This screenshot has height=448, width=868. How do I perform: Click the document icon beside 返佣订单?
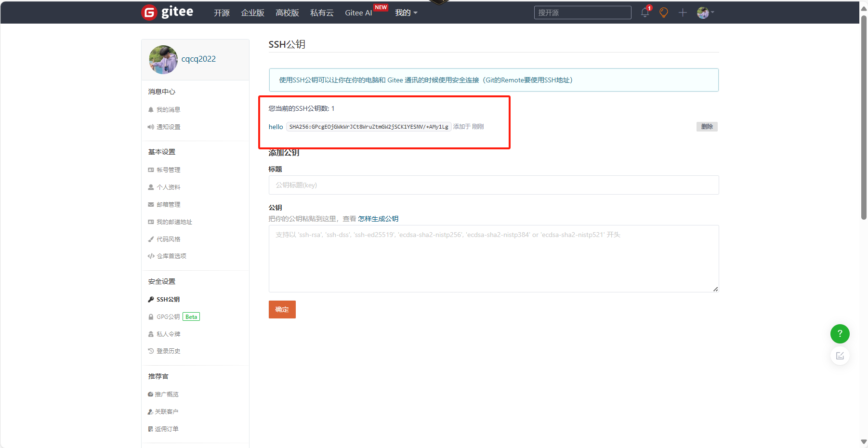150,429
